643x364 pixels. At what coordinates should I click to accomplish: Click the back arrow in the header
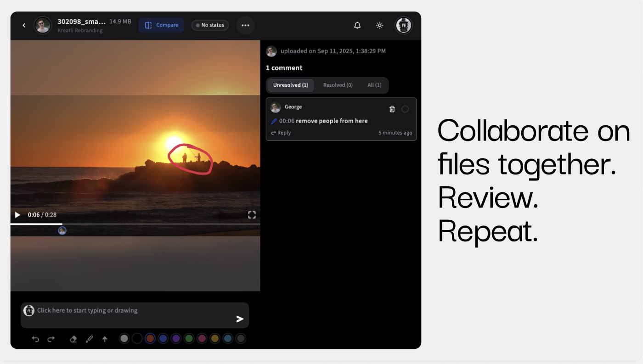coord(24,25)
